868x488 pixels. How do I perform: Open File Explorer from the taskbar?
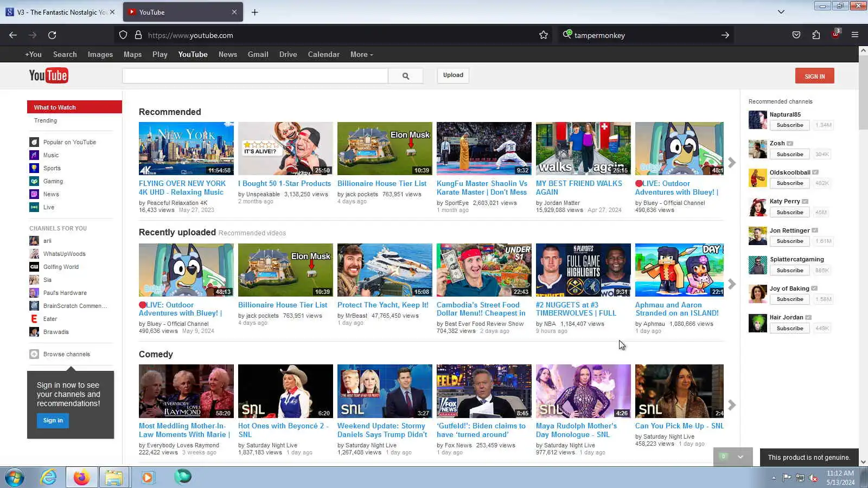[x=114, y=477]
